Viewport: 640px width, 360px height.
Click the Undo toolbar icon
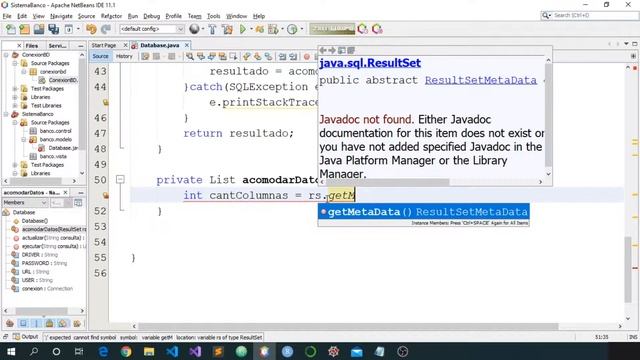tap(91, 29)
